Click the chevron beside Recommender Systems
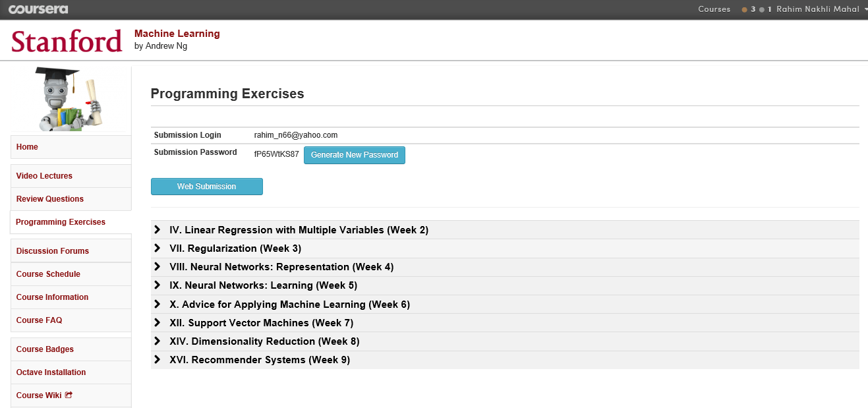The width and height of the screenshot is (868, 408). pyautogui.click(x=157, y=360)
